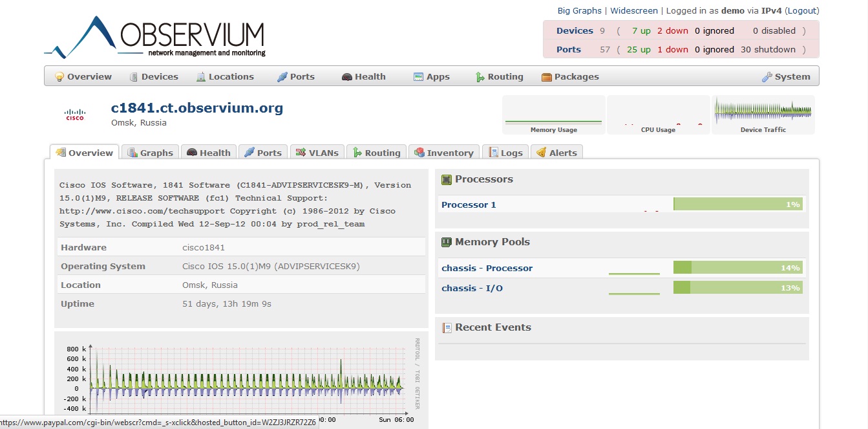
Task: Switch to the Graphs tab
Action: [150, 153]
